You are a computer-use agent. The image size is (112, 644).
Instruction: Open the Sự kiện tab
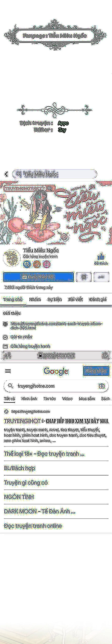[54, 299]
